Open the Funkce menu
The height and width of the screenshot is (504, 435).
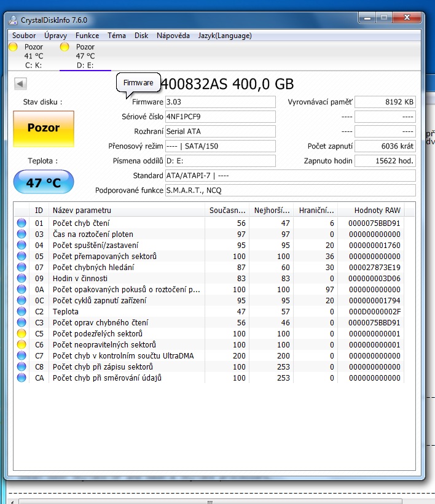(x=87, y=36)
